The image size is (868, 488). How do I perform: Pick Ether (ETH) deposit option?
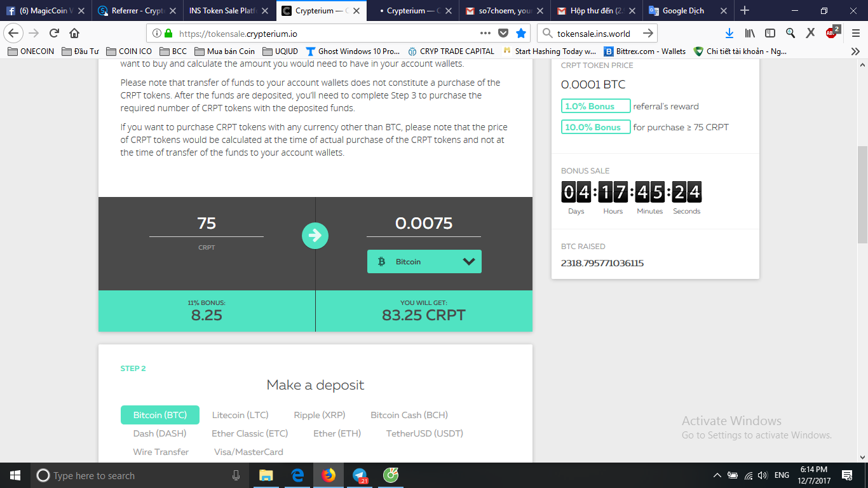[337, 433]
